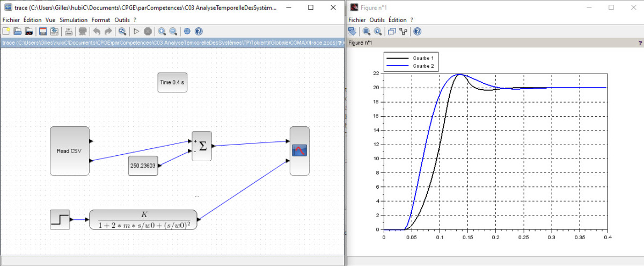The height and width of the screenshot is (266, 644).
Task: Create a new Xcos diagram
Action: click(6, 32)
